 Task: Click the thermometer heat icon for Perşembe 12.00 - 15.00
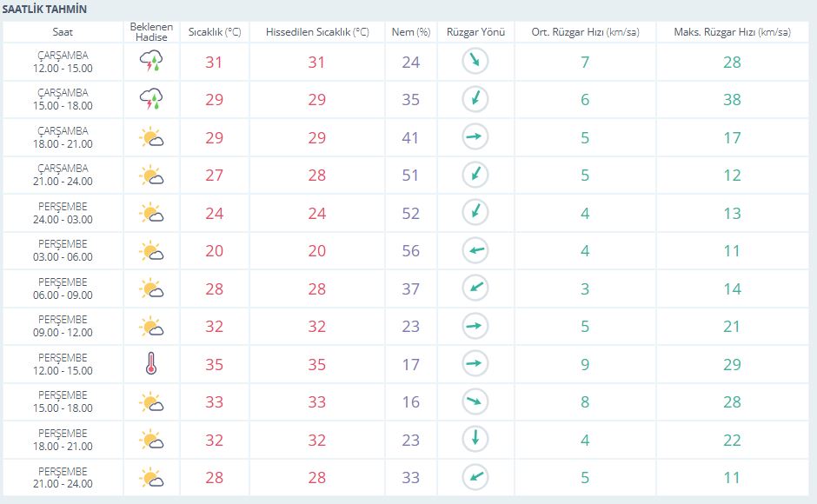pos(151,363)
